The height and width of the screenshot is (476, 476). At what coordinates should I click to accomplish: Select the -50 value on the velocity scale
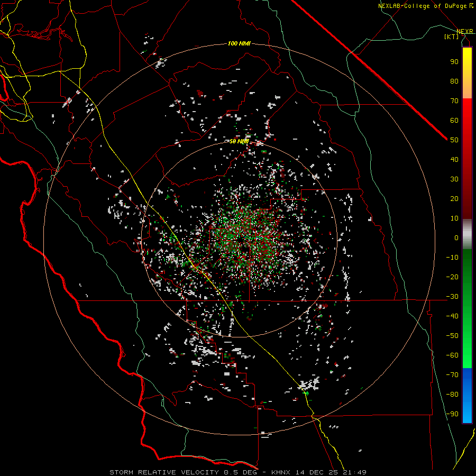(x=452, y=336)
